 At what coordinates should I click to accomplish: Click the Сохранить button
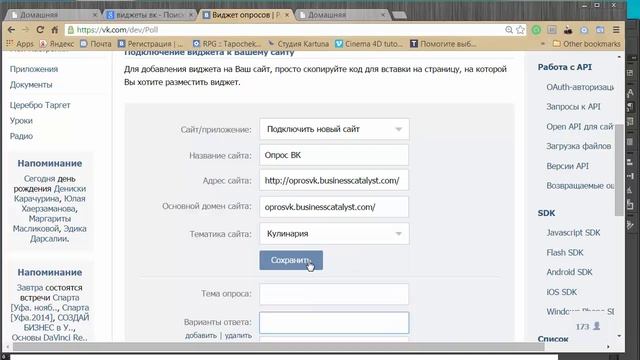[x=291, y=260]
